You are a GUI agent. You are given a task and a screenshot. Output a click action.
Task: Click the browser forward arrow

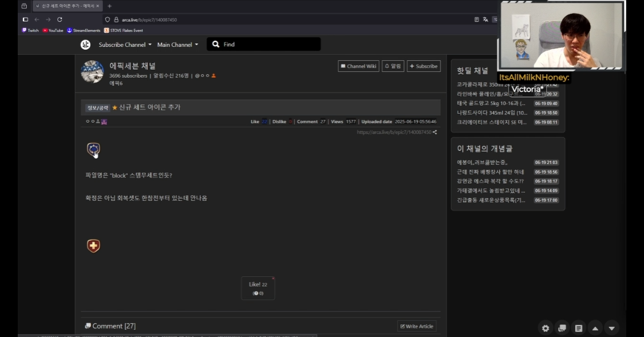coord(49,19)
